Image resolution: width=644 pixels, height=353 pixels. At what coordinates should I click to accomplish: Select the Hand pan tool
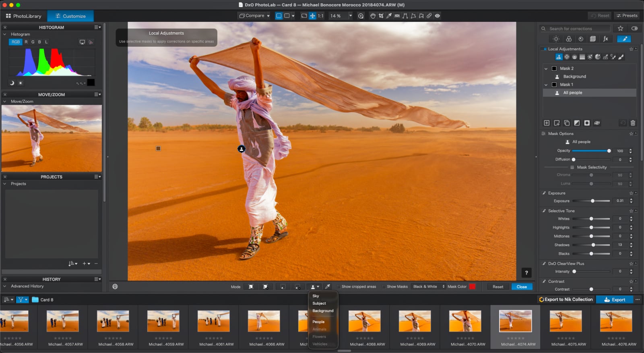click(373, 16)
